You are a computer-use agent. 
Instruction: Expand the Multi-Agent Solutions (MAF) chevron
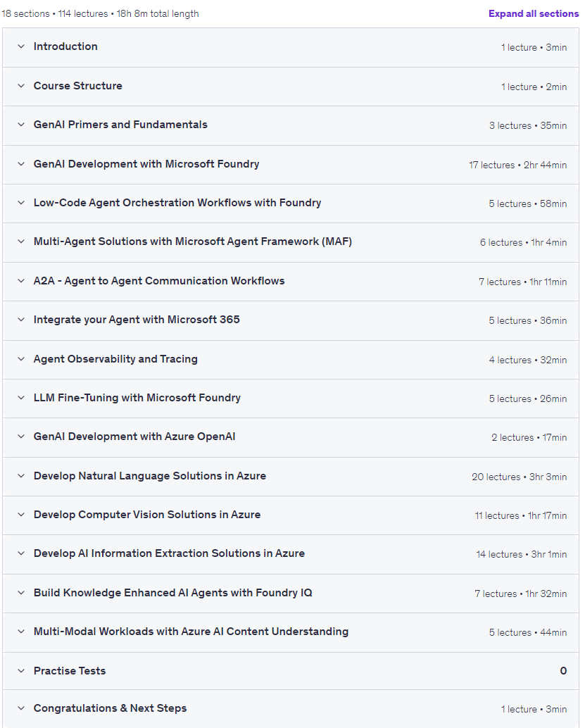point(21,241)
